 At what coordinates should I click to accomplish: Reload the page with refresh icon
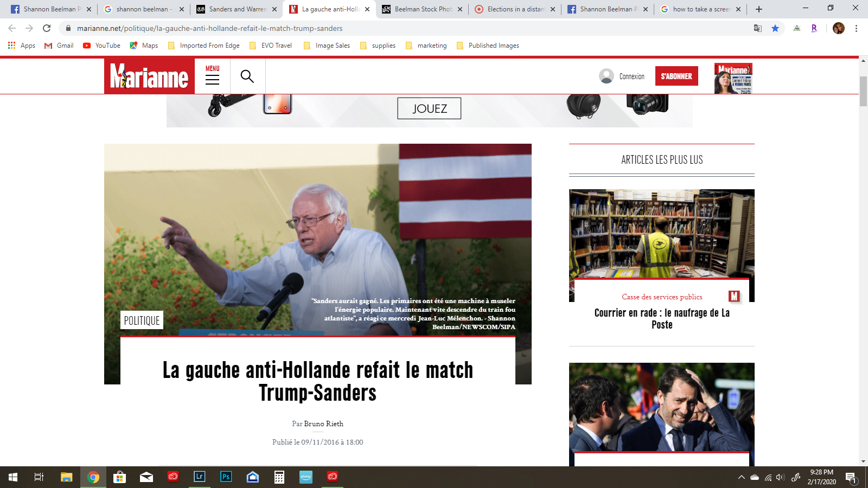click(x=47, y=28)
